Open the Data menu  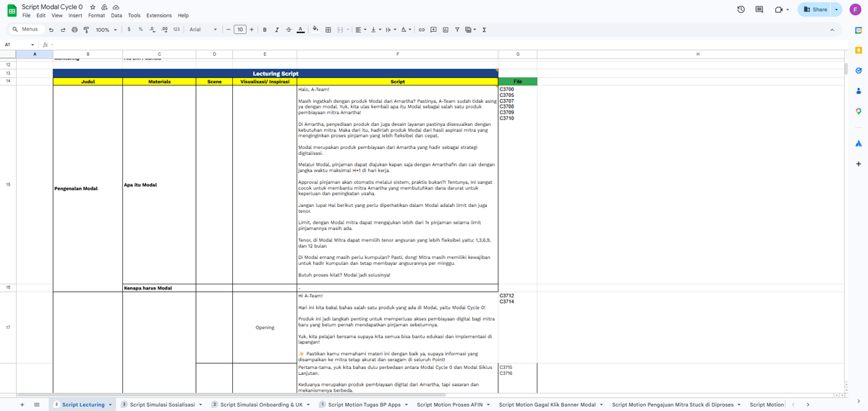coord(116,15)
